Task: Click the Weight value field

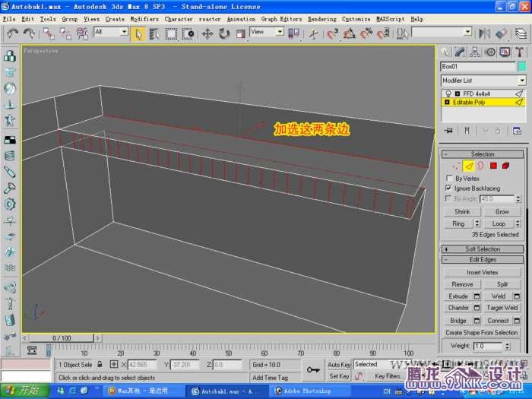Action: point(488,346)
